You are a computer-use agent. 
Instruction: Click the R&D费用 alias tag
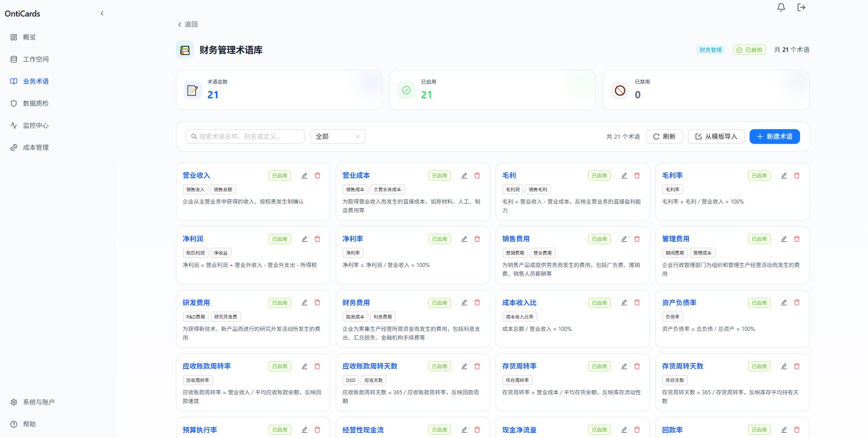pos(195,317)
